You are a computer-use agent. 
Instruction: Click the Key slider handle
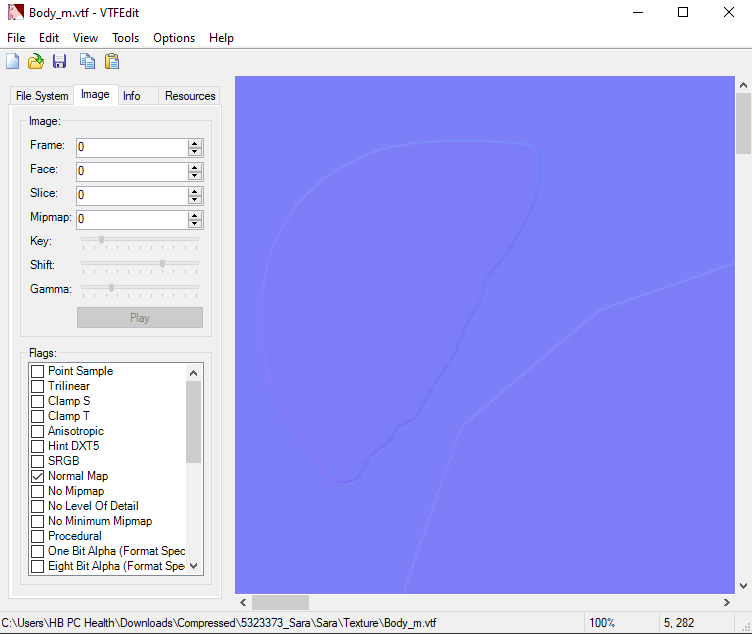coord(101,240)
